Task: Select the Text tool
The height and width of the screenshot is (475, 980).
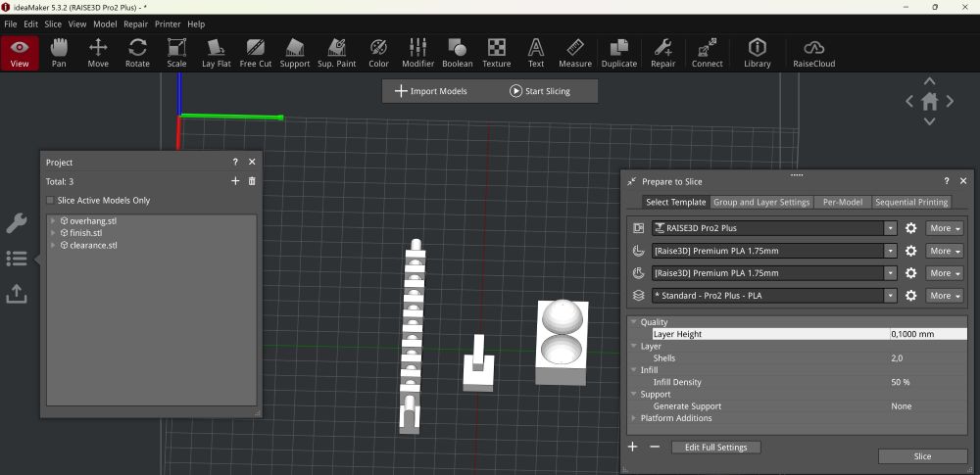Action: click(536, 53)
